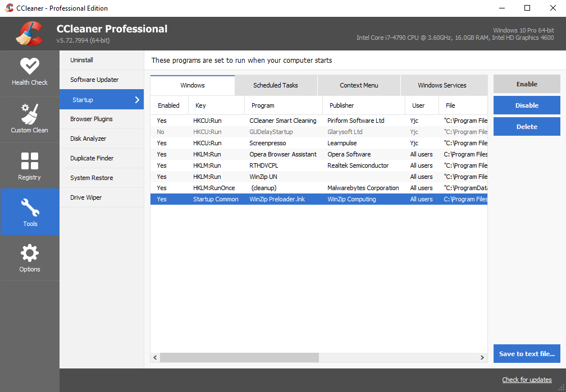
Task: Sort by the Enabled column header
Action: tap(170, 105)
